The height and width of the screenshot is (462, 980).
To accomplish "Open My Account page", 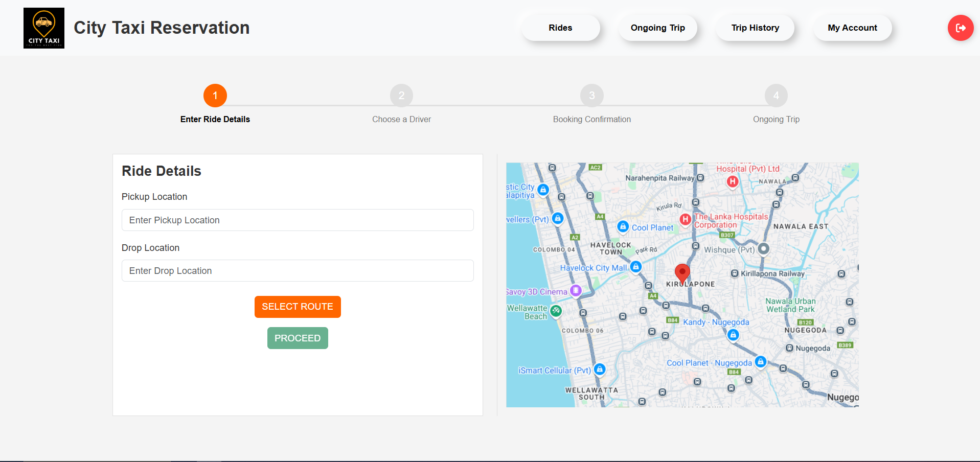I will 852,28.
